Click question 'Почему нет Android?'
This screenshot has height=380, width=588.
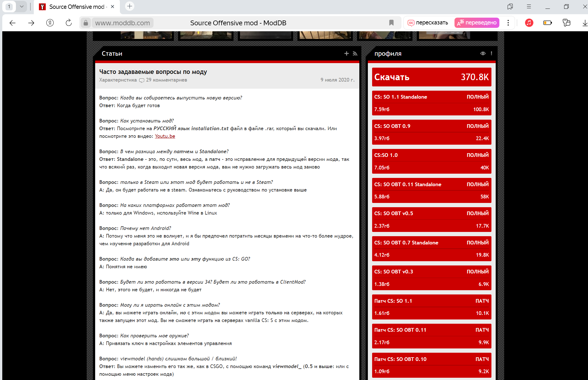[145, 228]
